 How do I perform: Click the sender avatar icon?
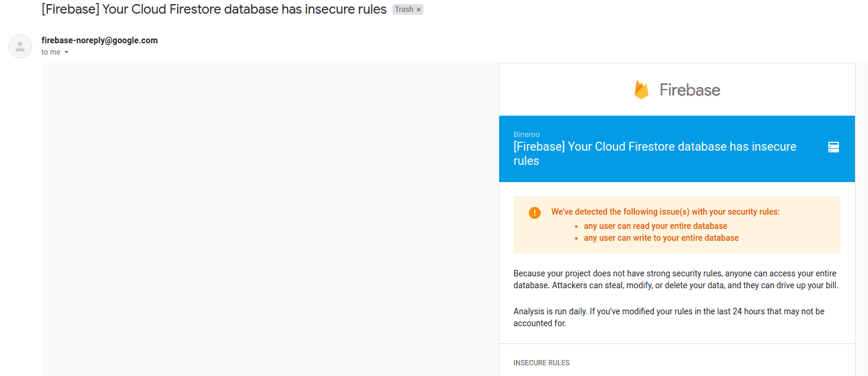tap(20, 46)
